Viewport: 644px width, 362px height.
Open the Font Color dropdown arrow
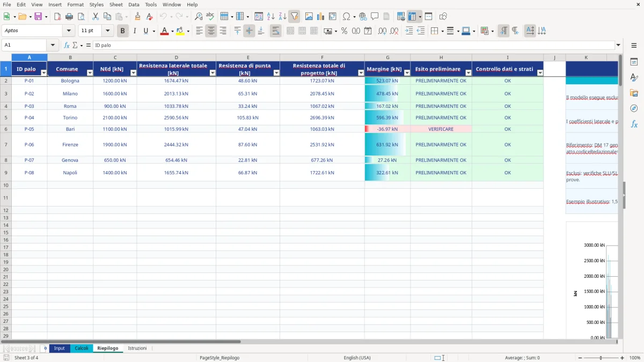[172, 31]
